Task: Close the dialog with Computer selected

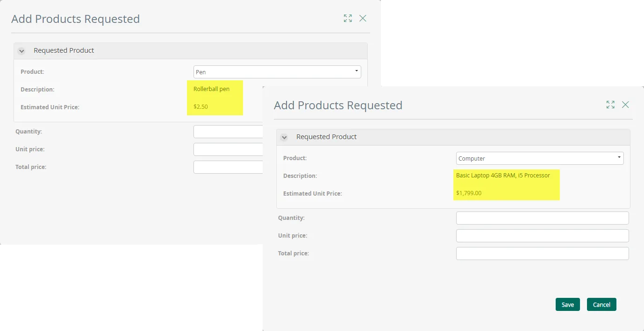Action: pyautogui.click(x=625, y=105)
